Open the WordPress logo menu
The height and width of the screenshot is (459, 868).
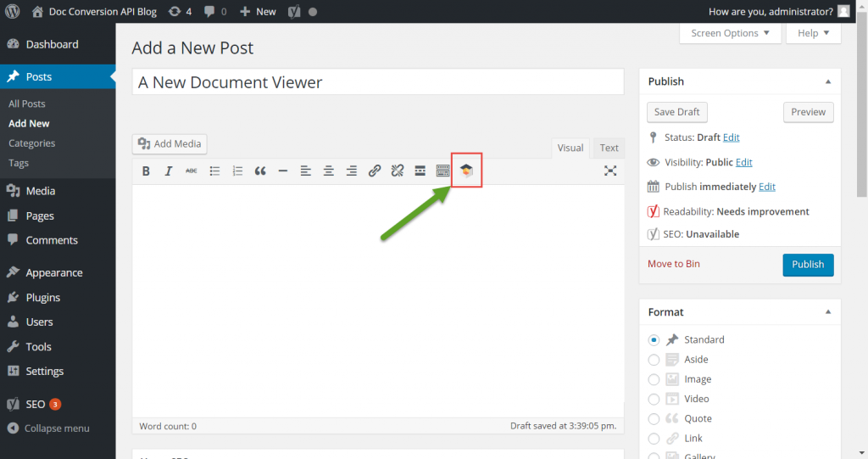coord(12,11)
